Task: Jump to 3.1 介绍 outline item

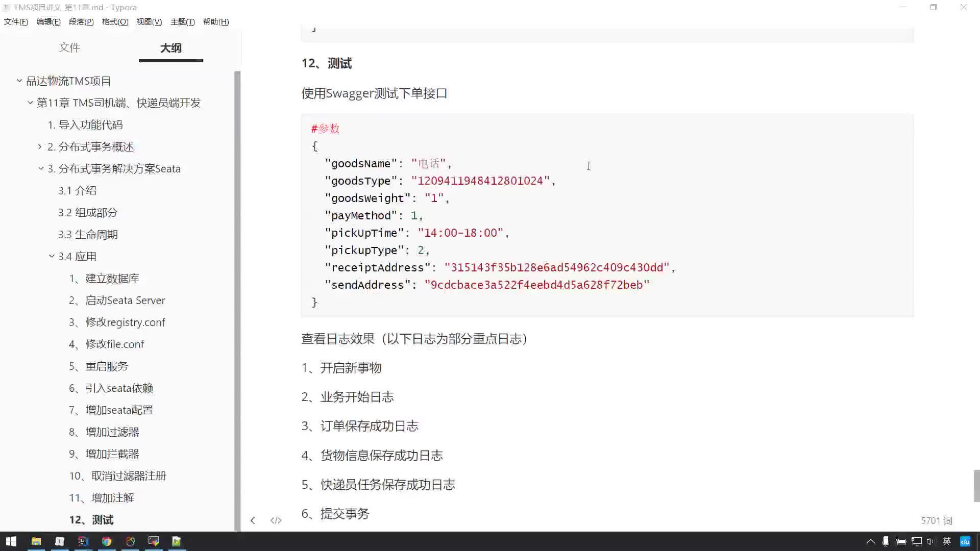Action: (77, 191)
